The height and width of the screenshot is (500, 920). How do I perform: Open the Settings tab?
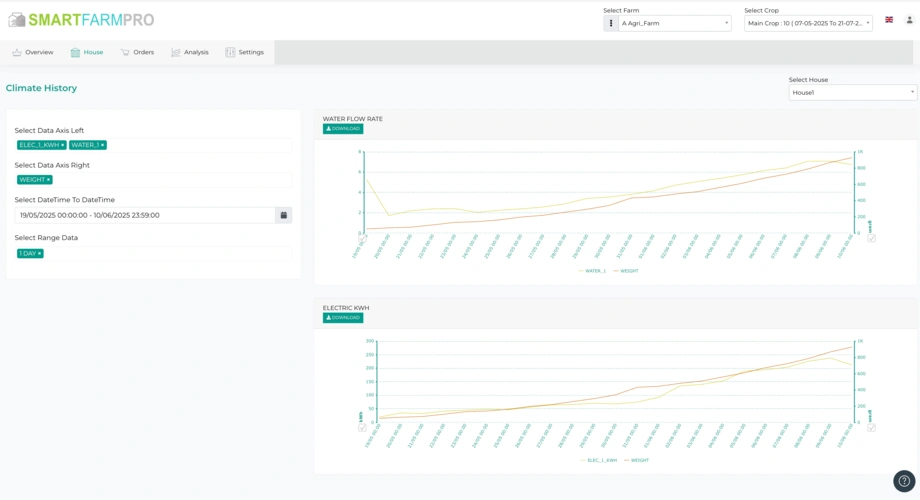click(x=245, y=52)
